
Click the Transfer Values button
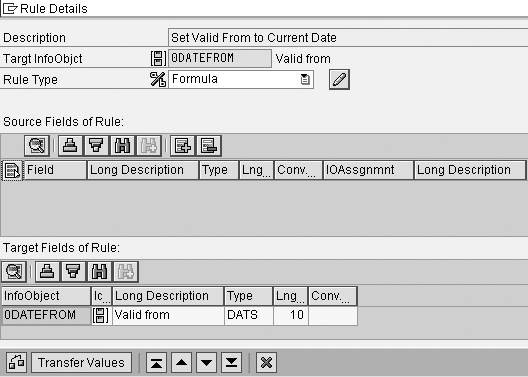pos(81,363)
